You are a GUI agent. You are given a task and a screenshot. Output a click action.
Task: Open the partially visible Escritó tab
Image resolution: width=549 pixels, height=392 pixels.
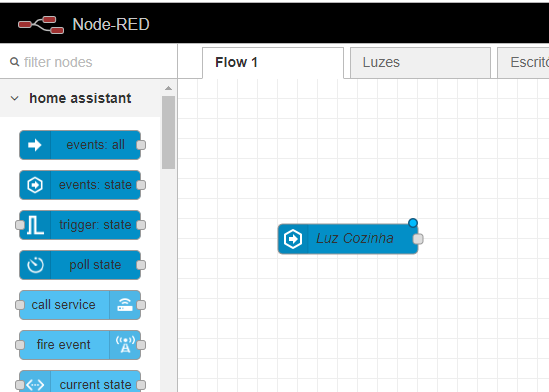coord(523,63)
